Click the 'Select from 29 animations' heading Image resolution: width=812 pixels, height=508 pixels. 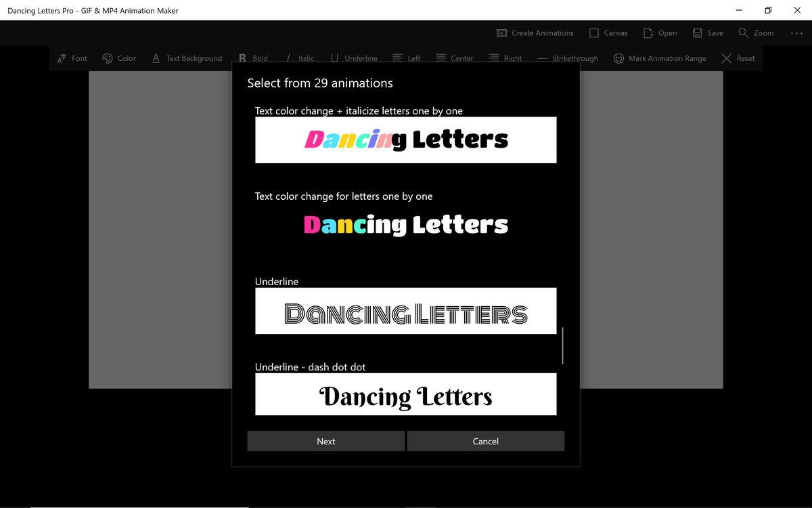[x=320, y=83]
